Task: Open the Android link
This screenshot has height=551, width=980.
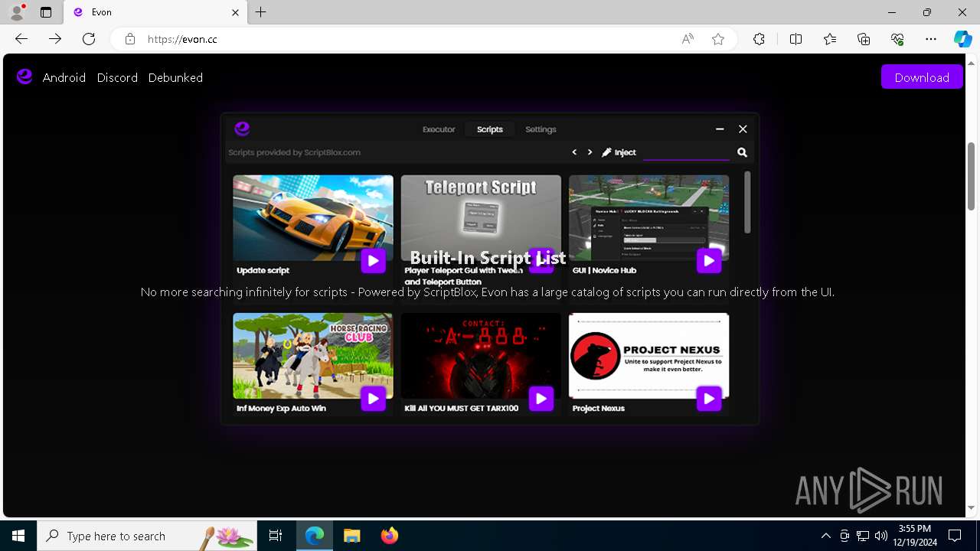Action: (x=64, y=77)
